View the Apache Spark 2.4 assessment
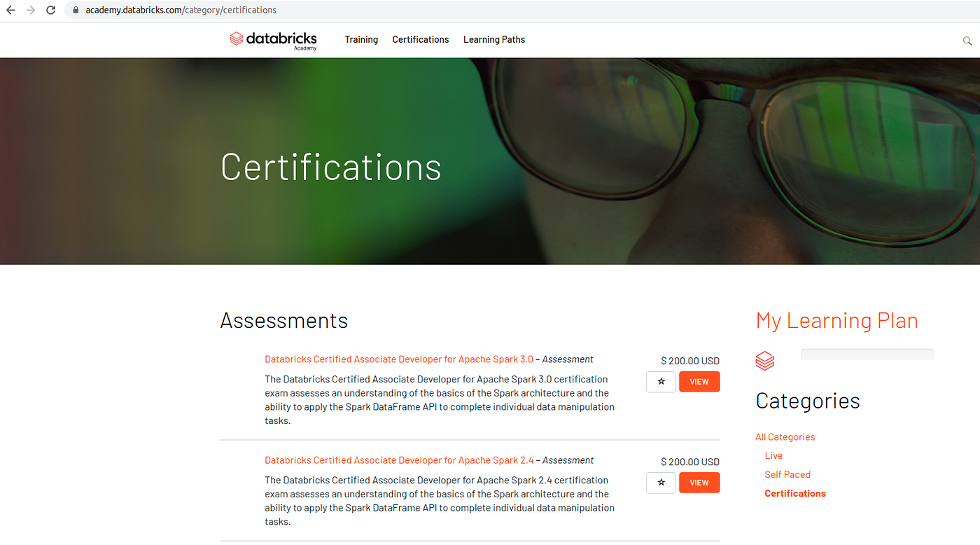 (699, 483)
